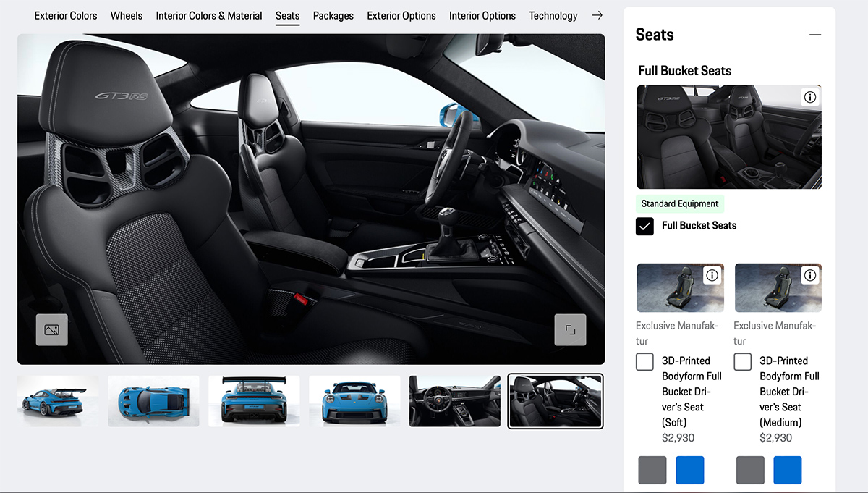The height and width of the screenshot is (493, 868).
Task: Click the $2,930 price under the Medium seat
Action: click(x=775, y=438)
